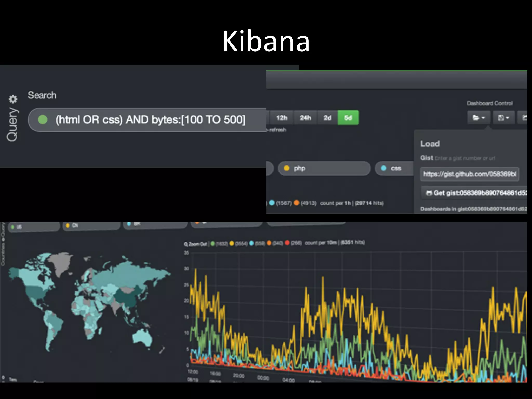Click the Kibana slide title
Image resolution: width=532 pixels, height=399 pixels.
click(x=266, y=41)
